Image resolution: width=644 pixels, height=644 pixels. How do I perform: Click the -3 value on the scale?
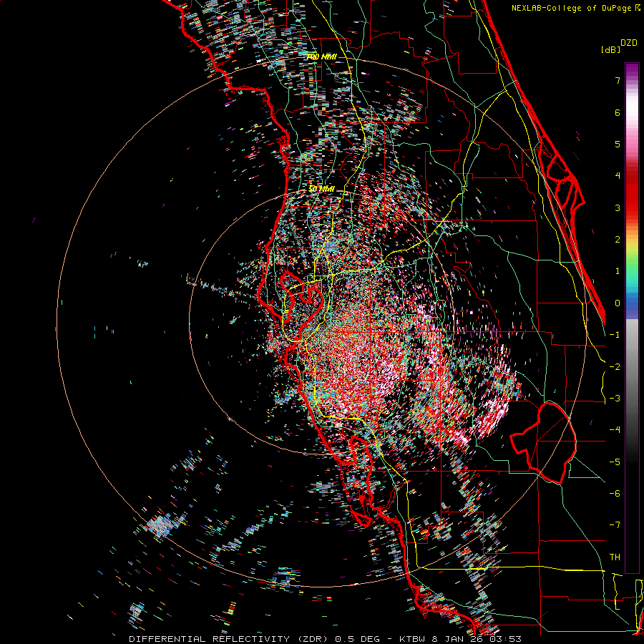click(615, 399)
